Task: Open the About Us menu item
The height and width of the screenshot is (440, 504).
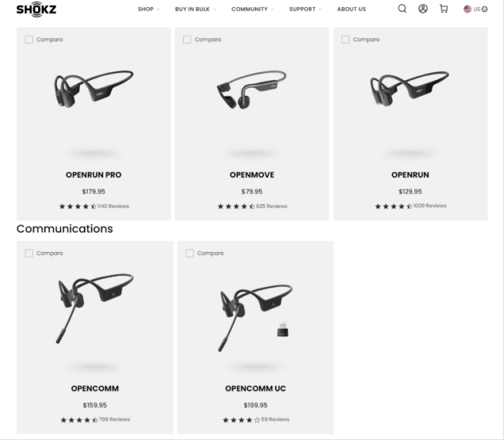Action: (351, 9)
